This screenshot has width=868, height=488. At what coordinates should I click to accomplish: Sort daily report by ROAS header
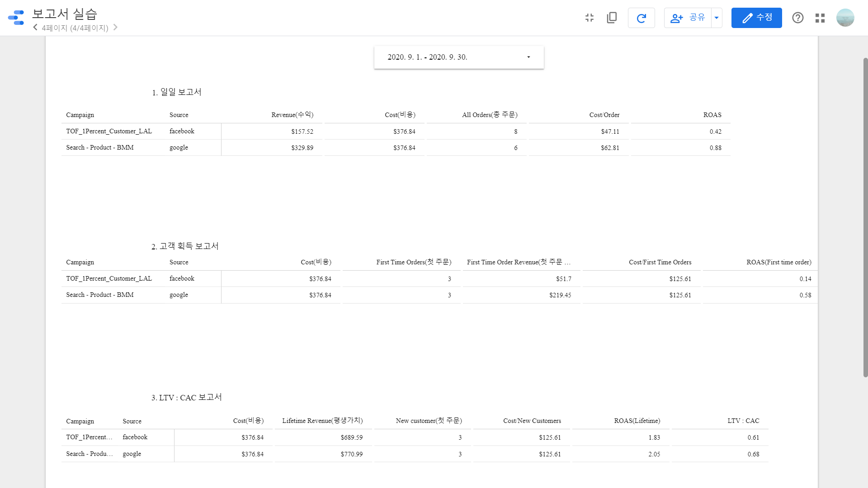(x=712, y=115)
